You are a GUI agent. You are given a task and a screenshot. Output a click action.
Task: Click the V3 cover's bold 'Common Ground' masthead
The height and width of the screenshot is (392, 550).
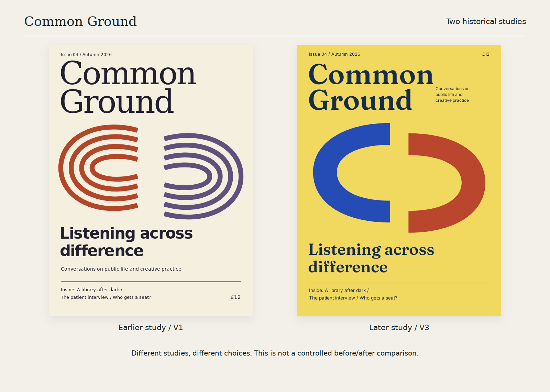pos(371,87)
